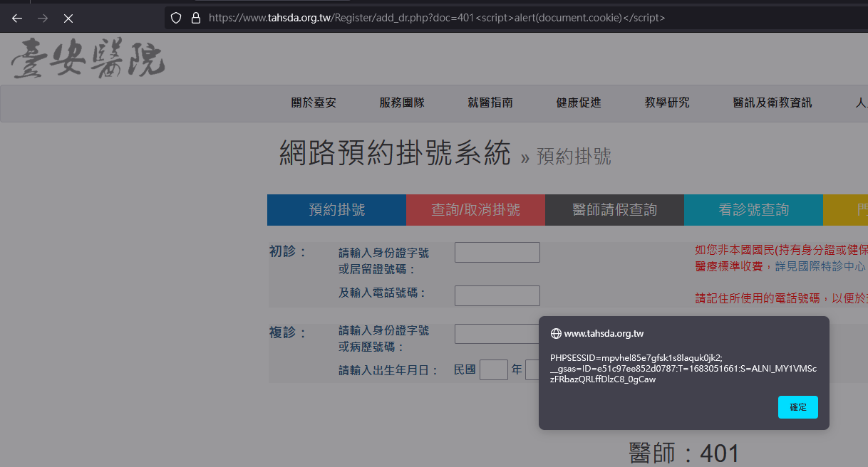Click the 醫師：401 heading text

(684, 453)
